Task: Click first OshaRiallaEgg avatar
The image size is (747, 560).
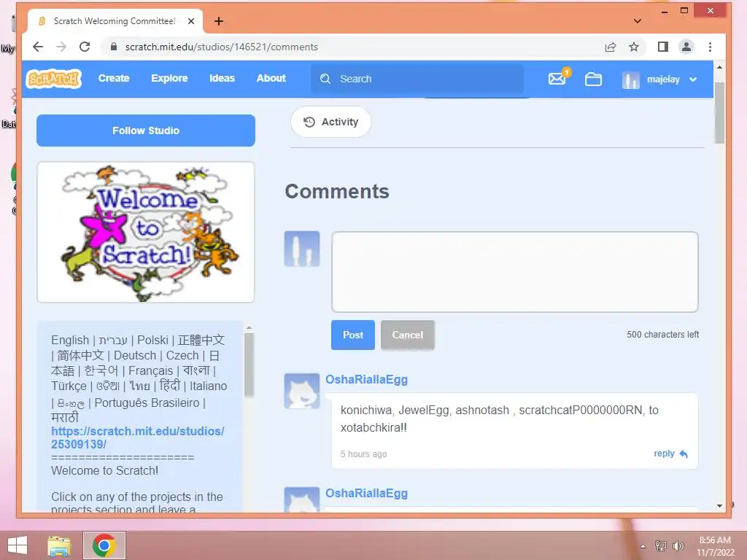Action: 302,391
